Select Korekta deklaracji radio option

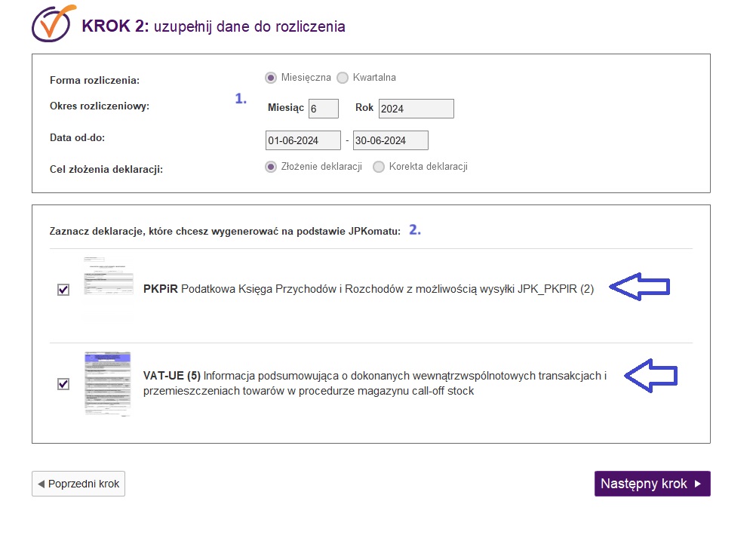coord(379,167)
